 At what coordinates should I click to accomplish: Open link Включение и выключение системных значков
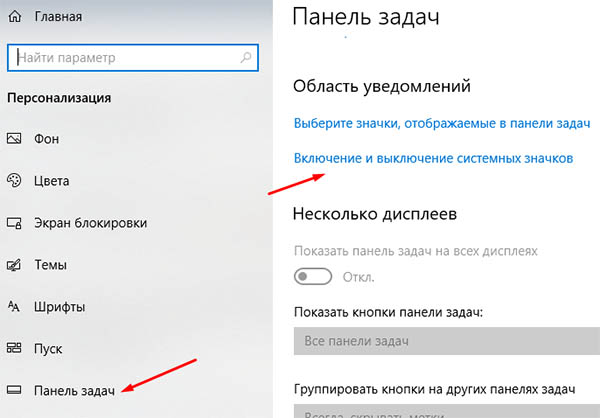(x=433, y=158)
